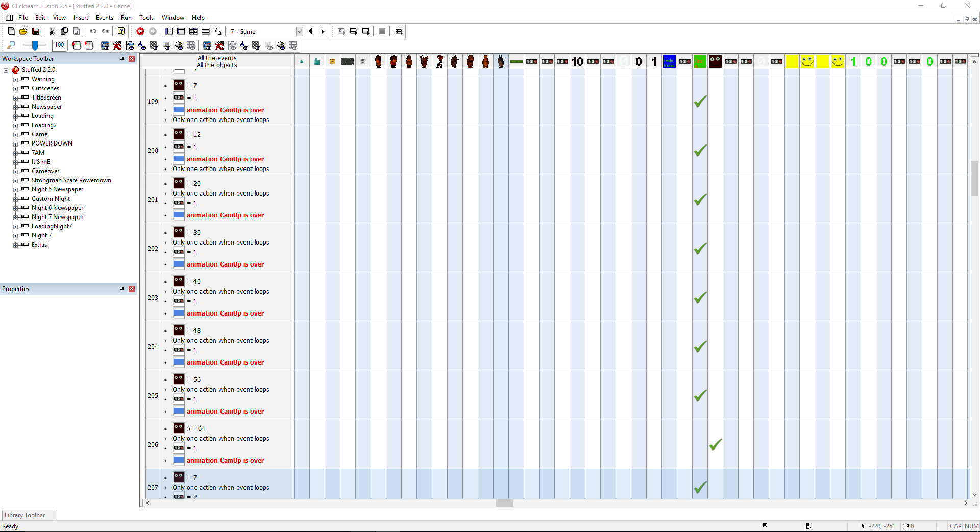Click the magnifier zoom icon
Viewport: 980px width, 532px height.
(11, 45)
